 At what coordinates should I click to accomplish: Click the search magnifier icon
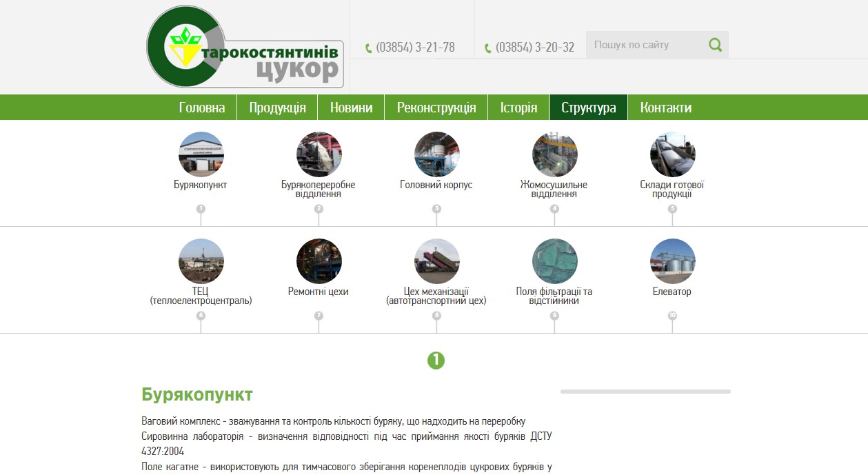coord(716,45)
